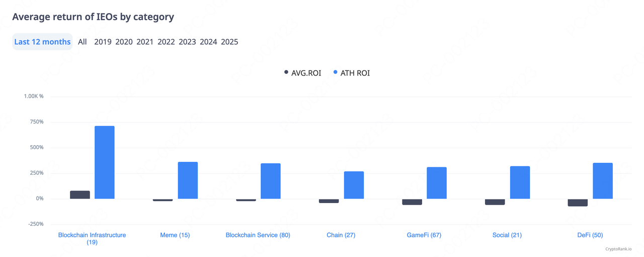Choose the 2021 year filter
This screenshot has height=257, width=644.
(x=145, y=42)
